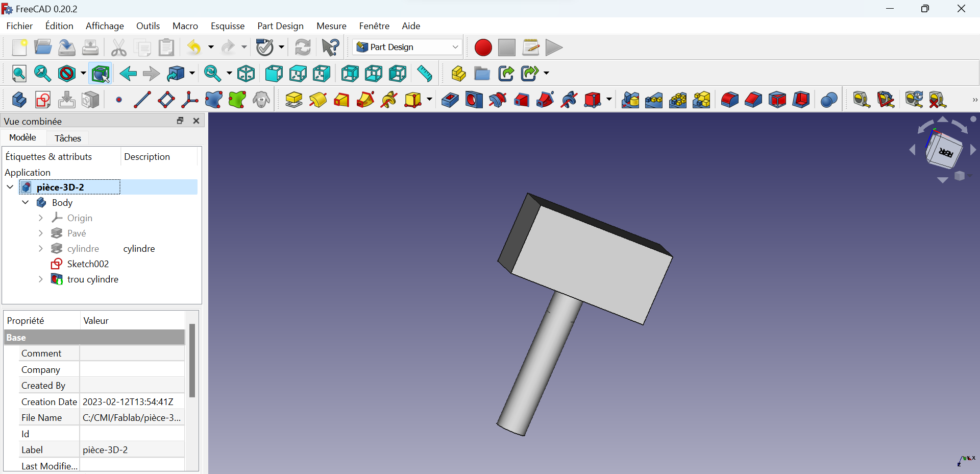Set isometric view
This screenshot has height=474, width=980.
pyautogui.click(x=246, y=74)
